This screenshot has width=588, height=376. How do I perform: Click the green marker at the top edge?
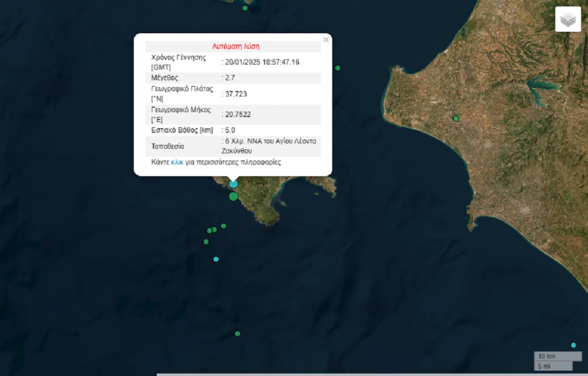[245, 8]
